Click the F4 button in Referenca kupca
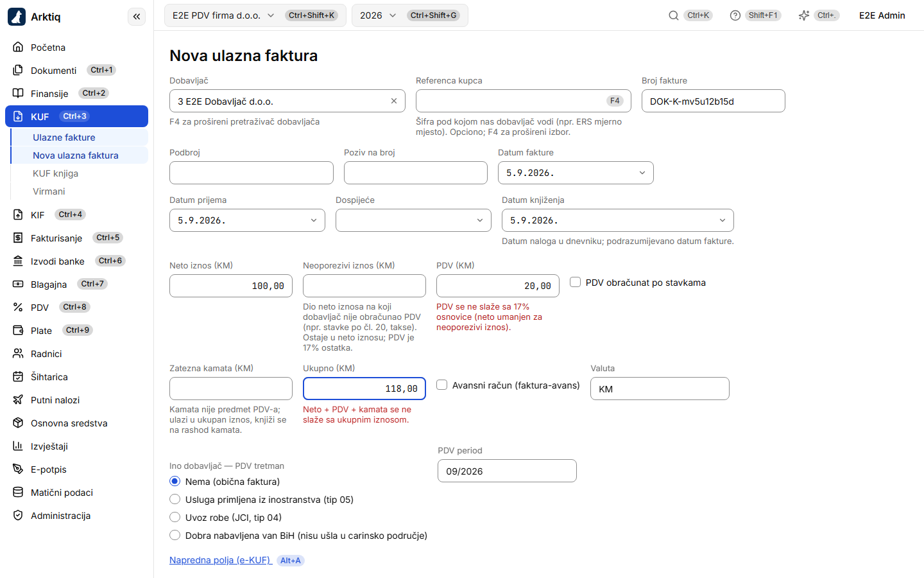Screen dimensions: 924x578 [615, 101]
